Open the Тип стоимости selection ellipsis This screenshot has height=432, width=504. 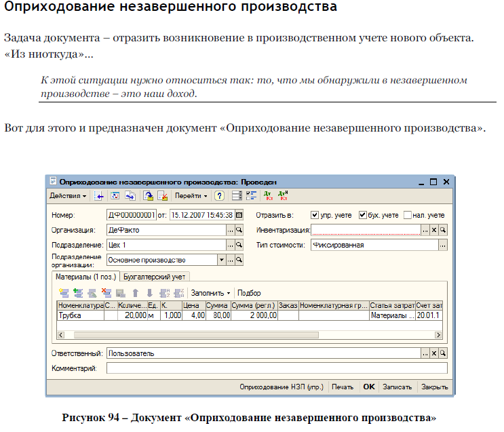(443, 246)
